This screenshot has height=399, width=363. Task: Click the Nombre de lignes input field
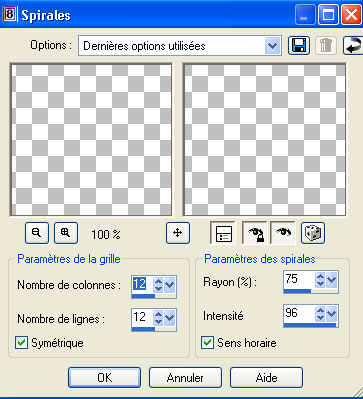tap(142, 317)
